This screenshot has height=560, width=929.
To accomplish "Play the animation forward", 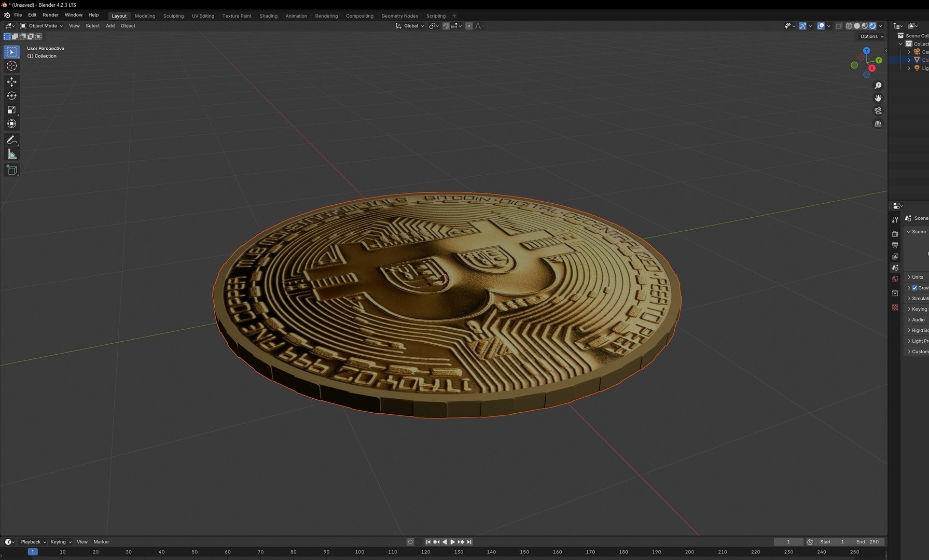I will point(453,542).
